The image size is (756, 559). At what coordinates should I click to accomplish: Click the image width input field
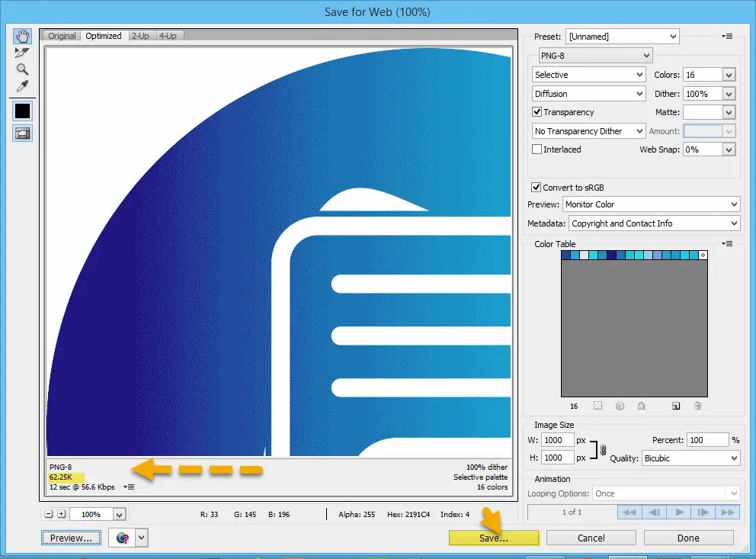click(x=558, y=439)
